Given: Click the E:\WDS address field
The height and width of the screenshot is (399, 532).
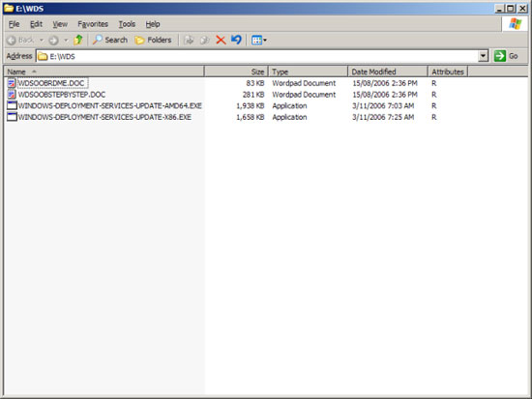Looking at the screenshot, I should pos(257,56).
